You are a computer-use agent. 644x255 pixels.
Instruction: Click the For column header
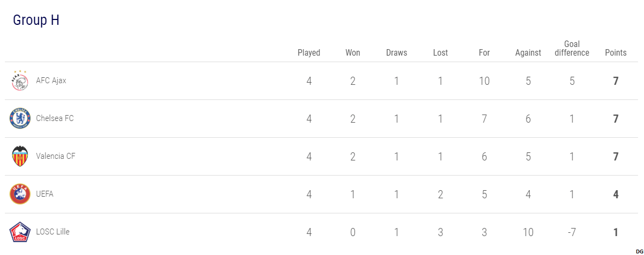pyautogui.click(x=484, y=53)
